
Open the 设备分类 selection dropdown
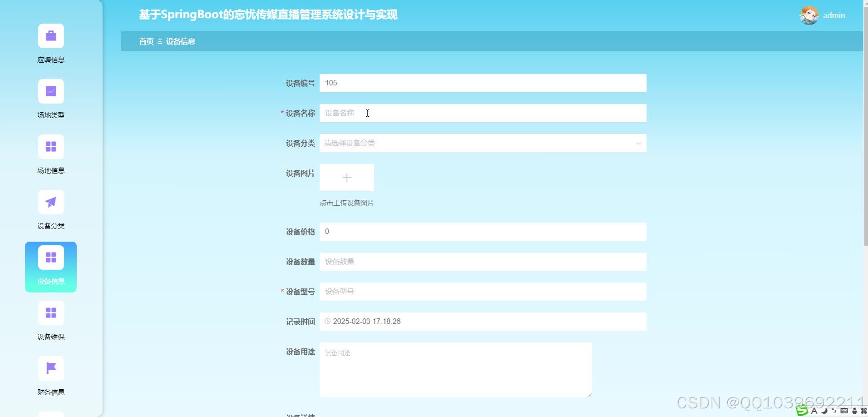[x=483, y=143]
